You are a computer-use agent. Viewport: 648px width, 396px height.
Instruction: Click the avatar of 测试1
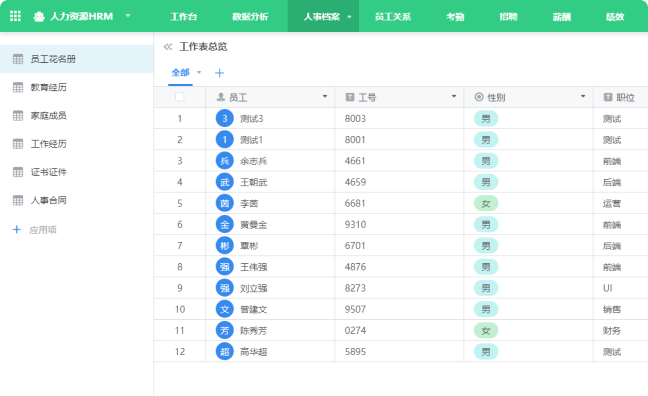pyautogui.click(x=225, y=140)
